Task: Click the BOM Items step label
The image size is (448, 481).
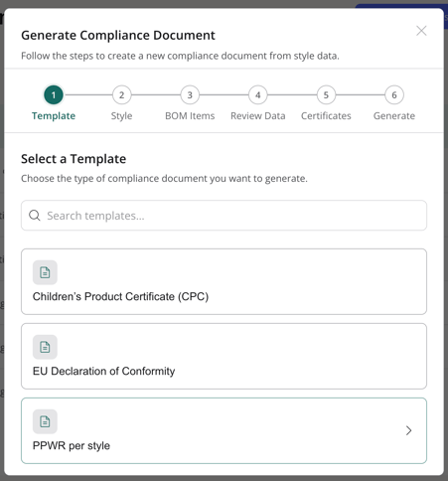Action: pyautogui.click(x=190, y=116)
